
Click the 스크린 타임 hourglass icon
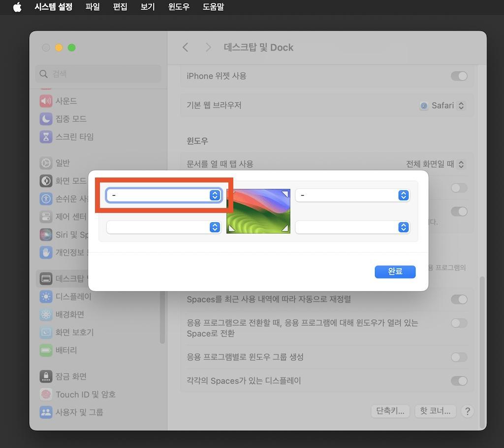click(46, 137)
